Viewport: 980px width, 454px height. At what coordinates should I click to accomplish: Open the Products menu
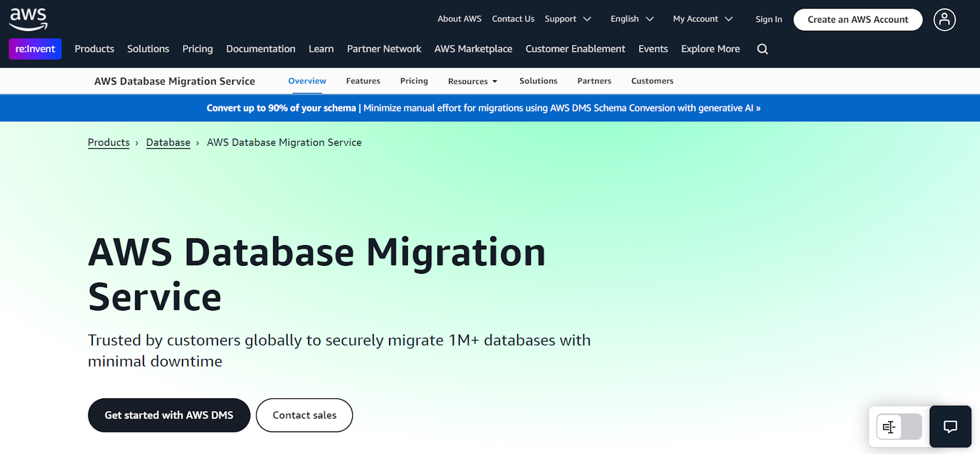click(x=94, y=49)
